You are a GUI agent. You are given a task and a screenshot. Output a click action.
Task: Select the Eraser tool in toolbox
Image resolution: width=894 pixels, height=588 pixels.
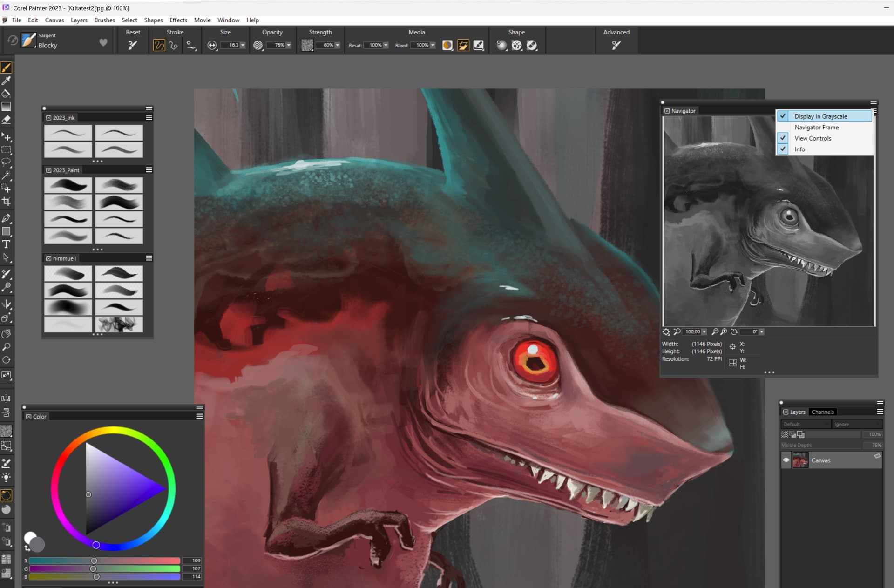6,120
